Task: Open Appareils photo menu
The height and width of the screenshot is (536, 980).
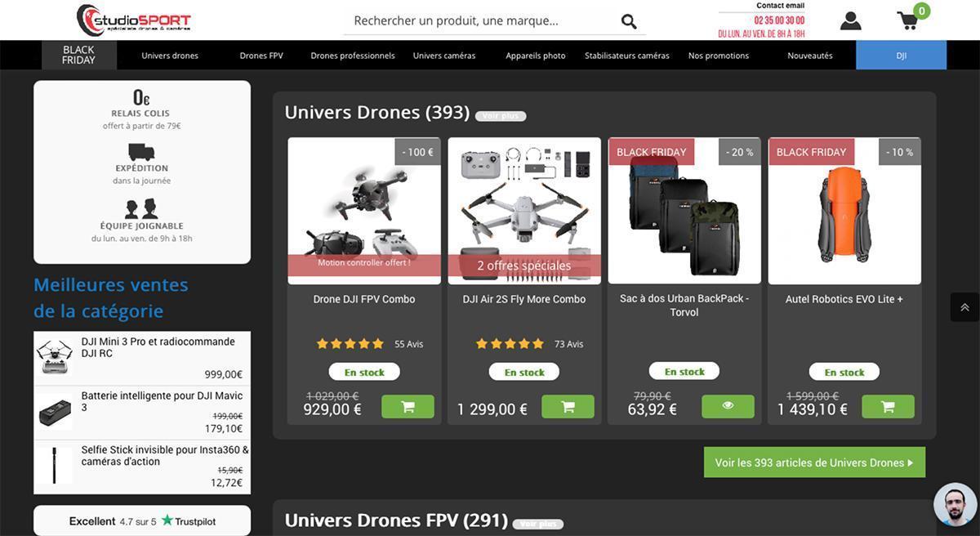Action: pyautogui.click(x=536, y=56)
